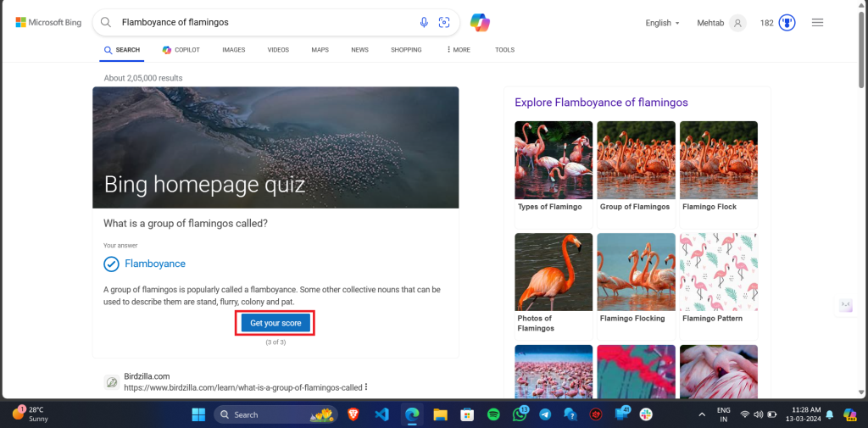The width and height of the screenshot is (868, 428).
Task: Open the birdzilla.com result URL
Action: tap(243, 387)
